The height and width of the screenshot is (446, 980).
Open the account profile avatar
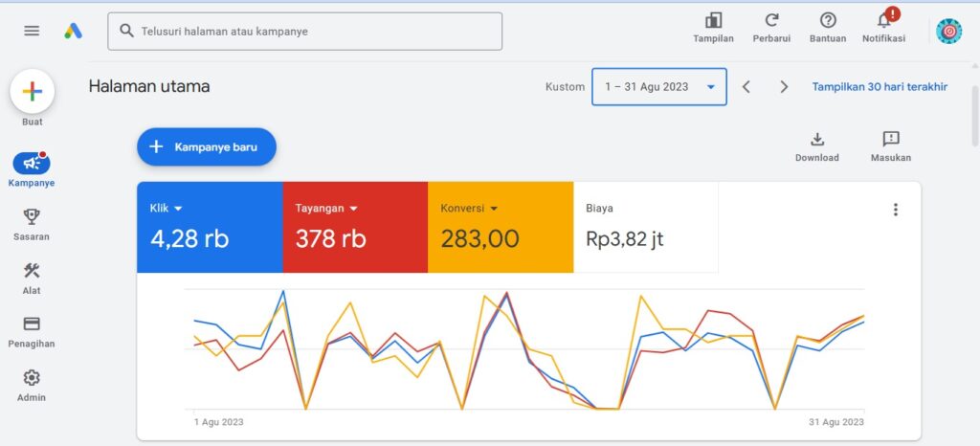pos(948,32)
